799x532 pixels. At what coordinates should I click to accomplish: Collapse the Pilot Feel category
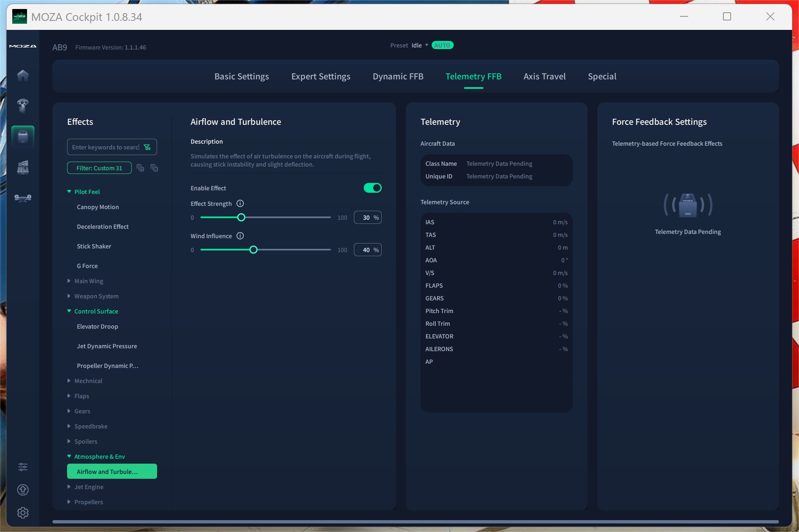[x=87, y=192]
